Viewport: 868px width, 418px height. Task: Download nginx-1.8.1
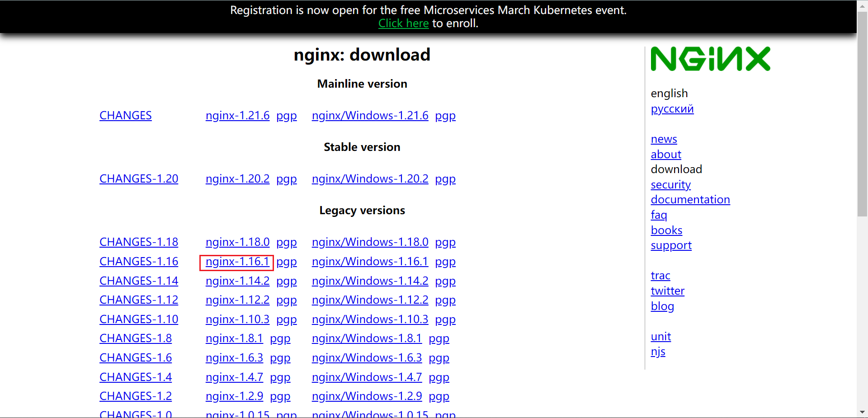tap(234, 338)
